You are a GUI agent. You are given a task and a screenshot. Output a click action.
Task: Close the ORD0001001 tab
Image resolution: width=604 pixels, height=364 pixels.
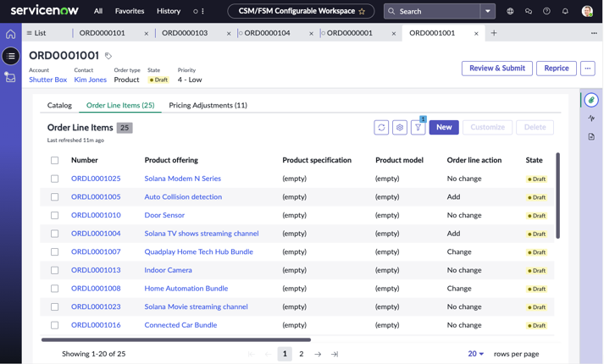coord(476,34)
